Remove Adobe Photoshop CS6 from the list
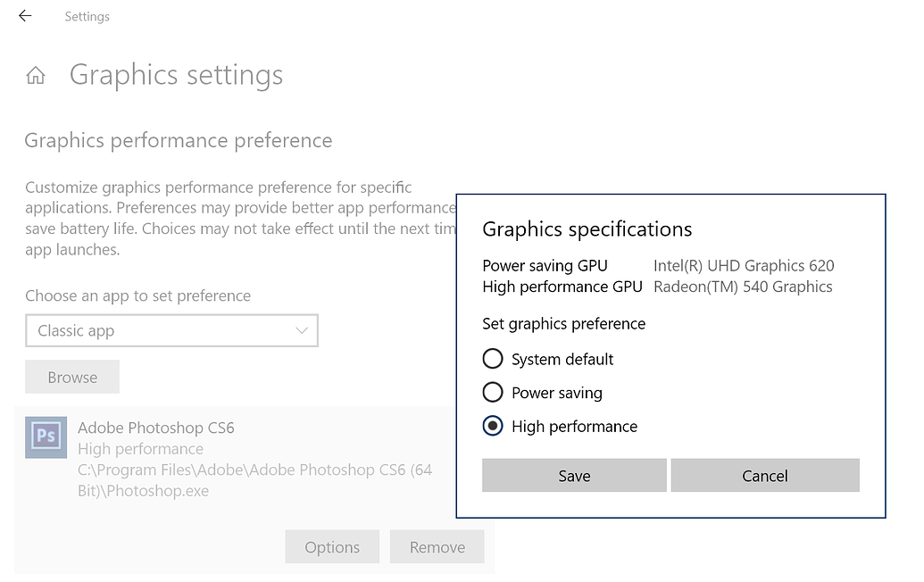 437,546
